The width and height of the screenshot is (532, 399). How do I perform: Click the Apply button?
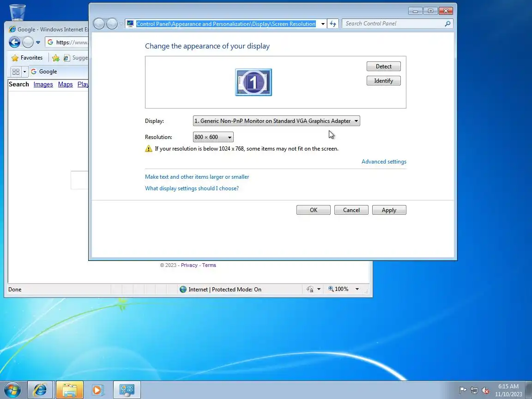pyautogui.click(x=389, y=210)
